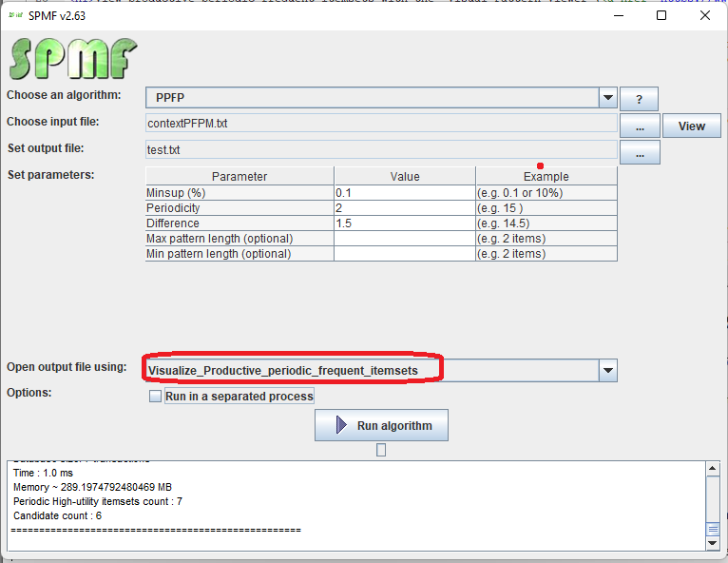Select the test.txt output file field
This screenshot has height=563, width=728.
380,149
